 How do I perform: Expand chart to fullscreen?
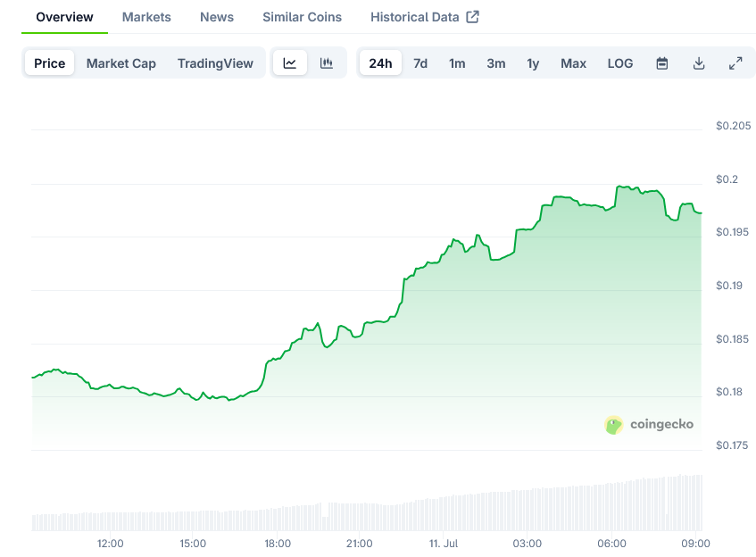click(735, 63)
